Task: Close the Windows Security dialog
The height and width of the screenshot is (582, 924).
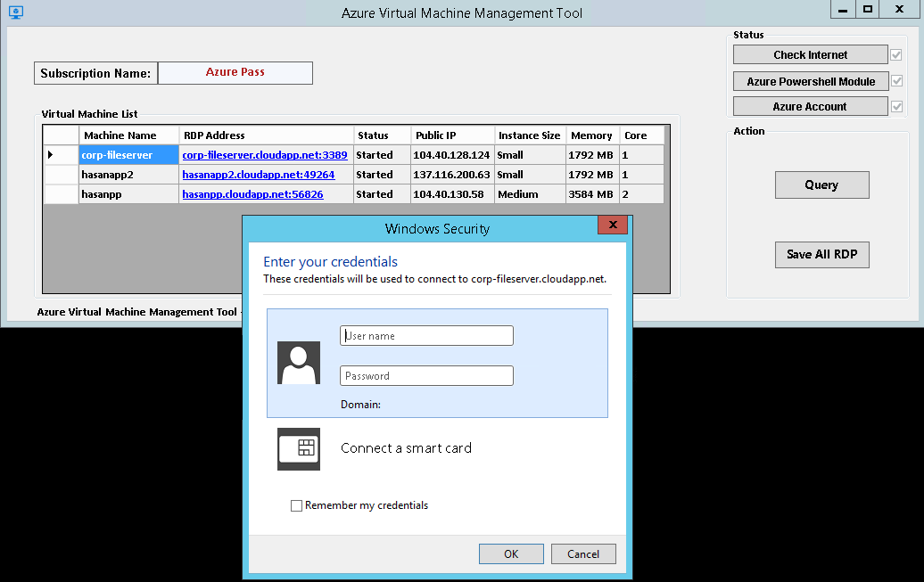Action: click(x=612, y=225)
